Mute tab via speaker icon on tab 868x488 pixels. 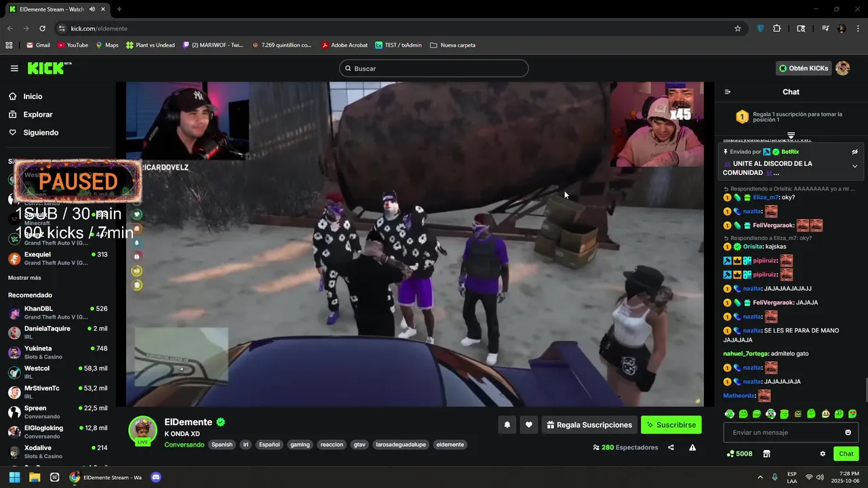[x=92, y=9]
